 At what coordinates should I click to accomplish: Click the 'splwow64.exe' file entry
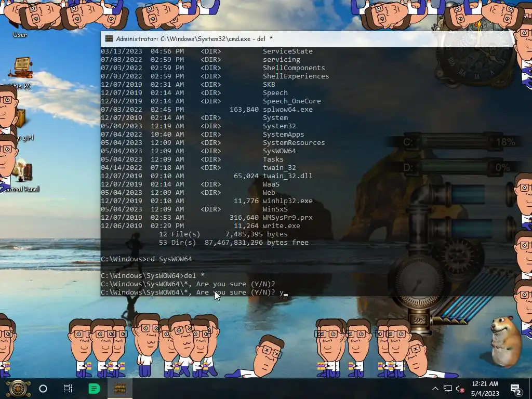coord(288,109)
